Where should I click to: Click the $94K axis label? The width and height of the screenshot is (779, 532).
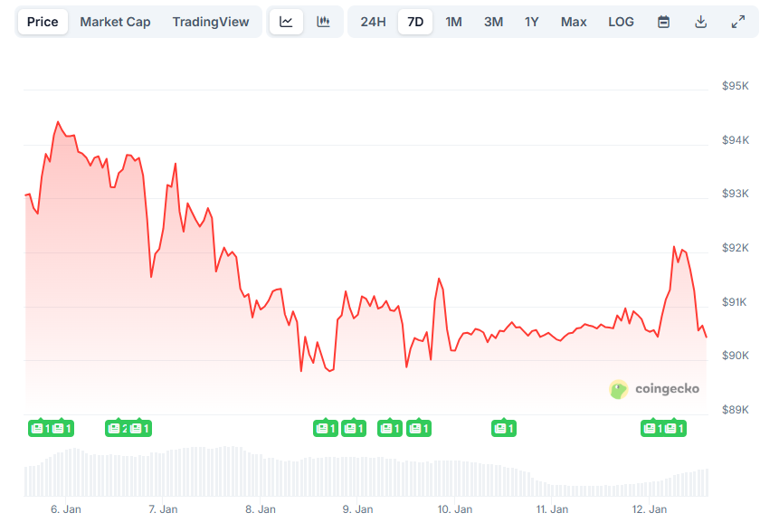click(x=736, y=140)
